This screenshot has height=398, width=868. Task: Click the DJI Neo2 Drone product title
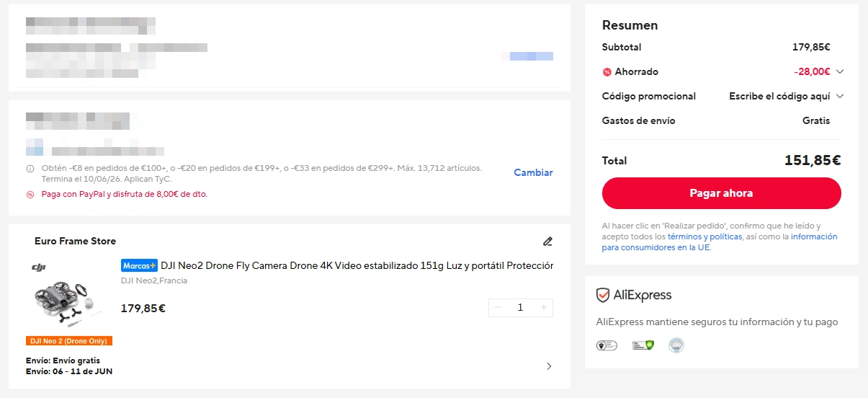click(x=357, y=265)
